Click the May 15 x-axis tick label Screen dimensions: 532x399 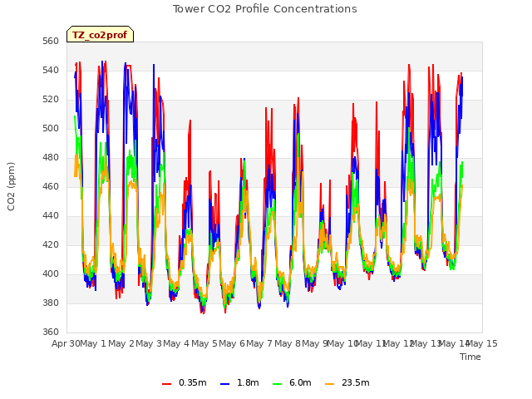click(482, 343)
